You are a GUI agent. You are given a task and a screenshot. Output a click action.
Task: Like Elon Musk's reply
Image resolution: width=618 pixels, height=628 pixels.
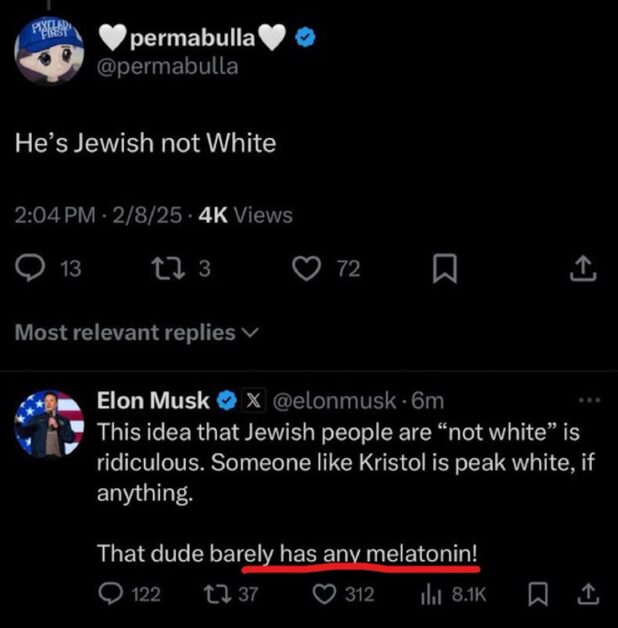323,594
